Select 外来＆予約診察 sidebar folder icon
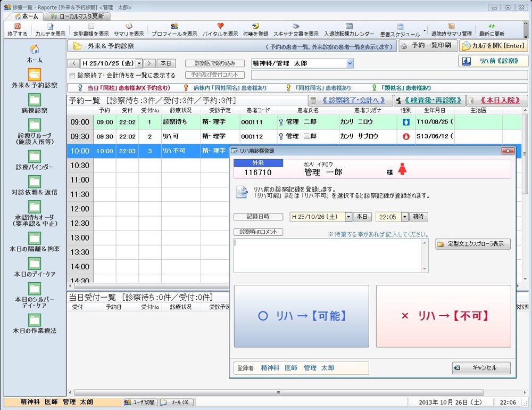532x410 pixels. click(x=34, y=75)
